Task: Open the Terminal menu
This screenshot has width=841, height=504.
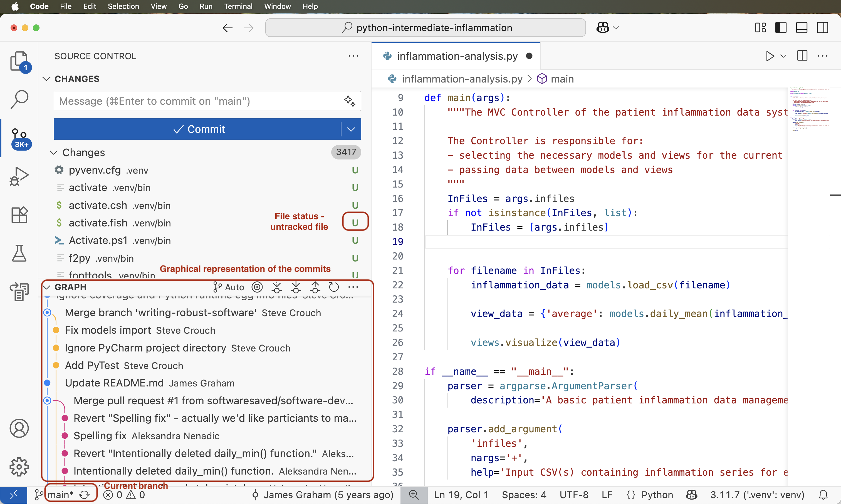Action: click(238, 6)
